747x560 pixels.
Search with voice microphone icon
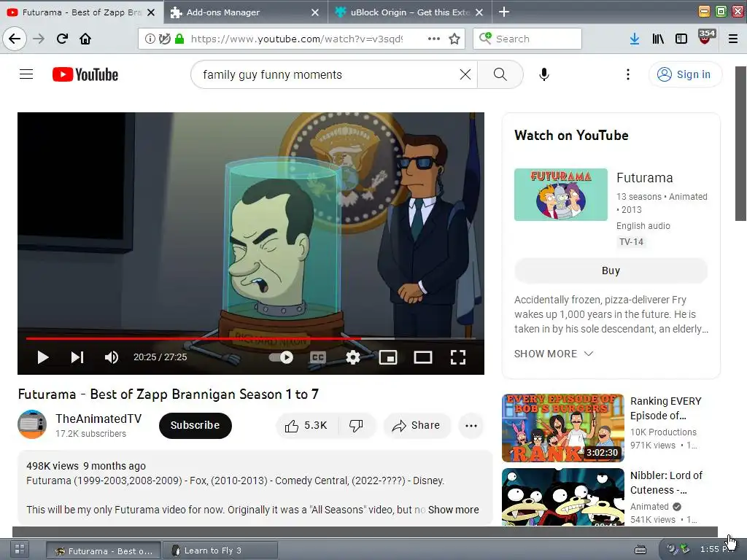pyautogui.click(x=544, y=74)
